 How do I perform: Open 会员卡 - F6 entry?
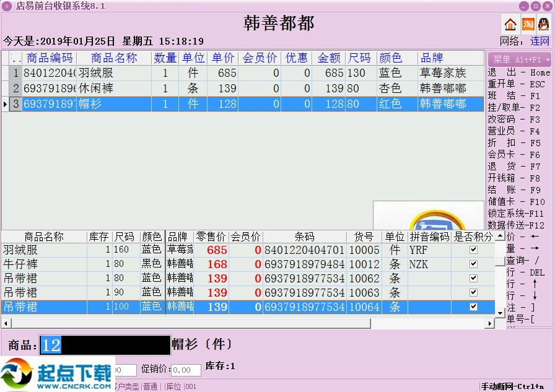tap(513, 155)
